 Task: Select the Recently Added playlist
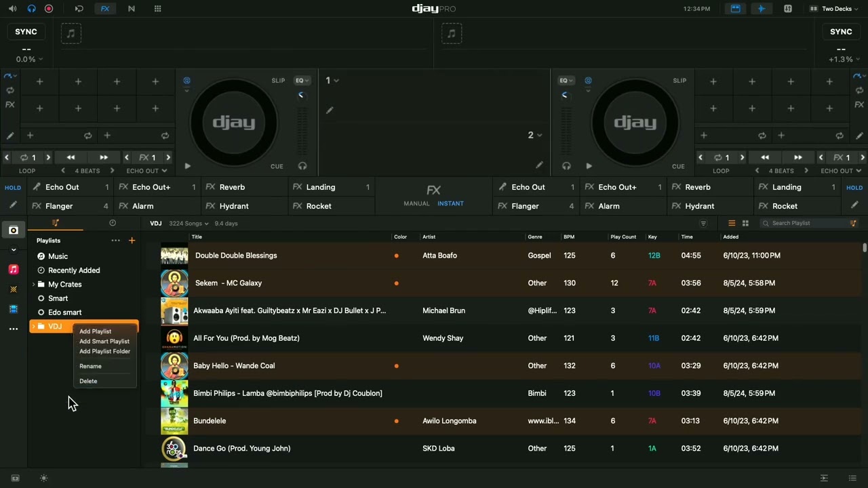[74, 270]
